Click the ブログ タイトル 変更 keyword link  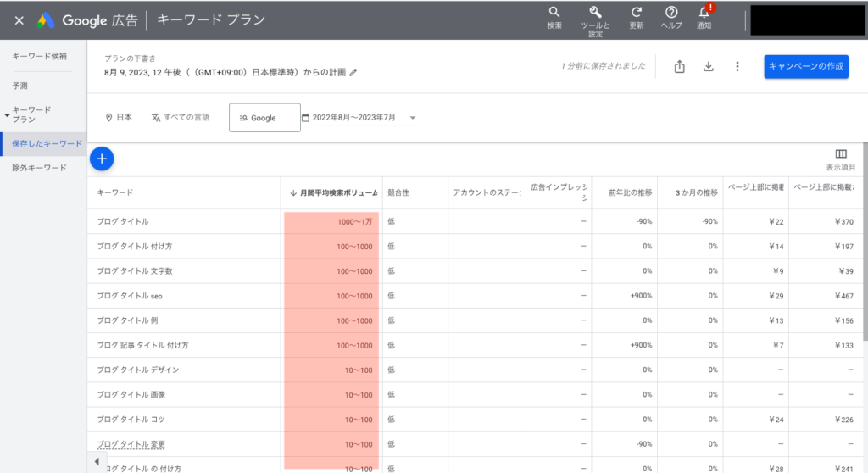[x=131, y=444]
